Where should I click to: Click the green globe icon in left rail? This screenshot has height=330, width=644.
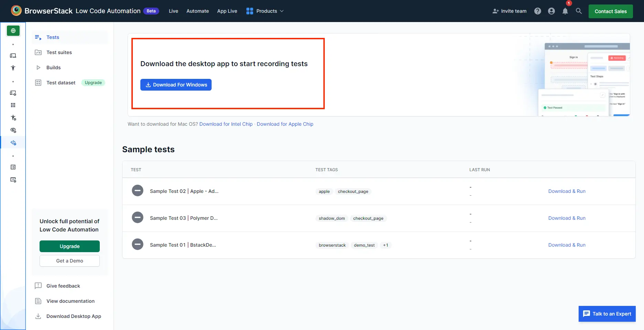click(x=13, y=31)
